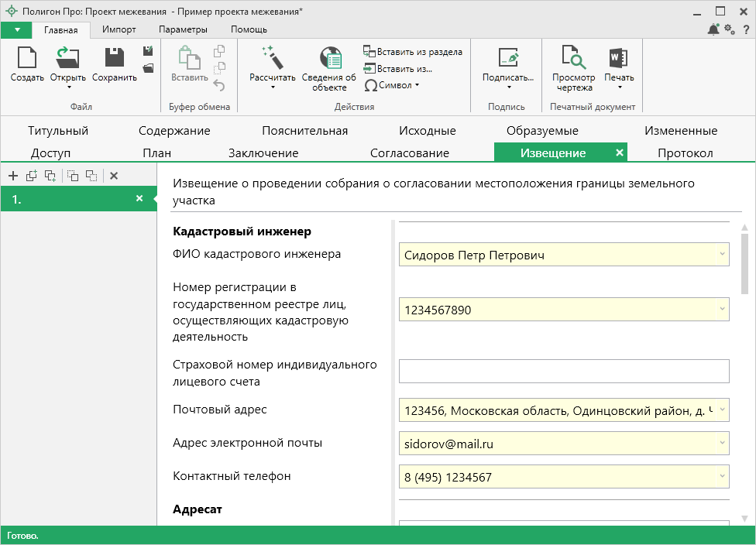756x545 pixels.
Task: Expand the Контактный телефон dropdown arrow
Action: tap(721, 476)
